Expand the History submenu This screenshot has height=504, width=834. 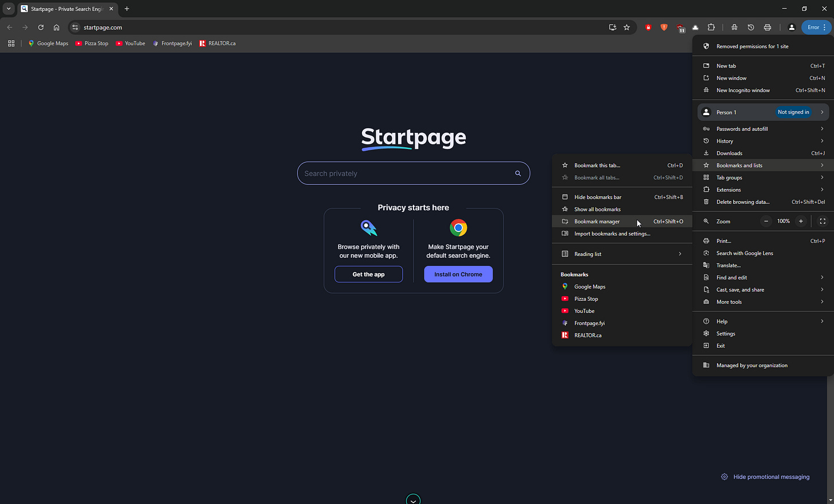click(x=764, y=141)
